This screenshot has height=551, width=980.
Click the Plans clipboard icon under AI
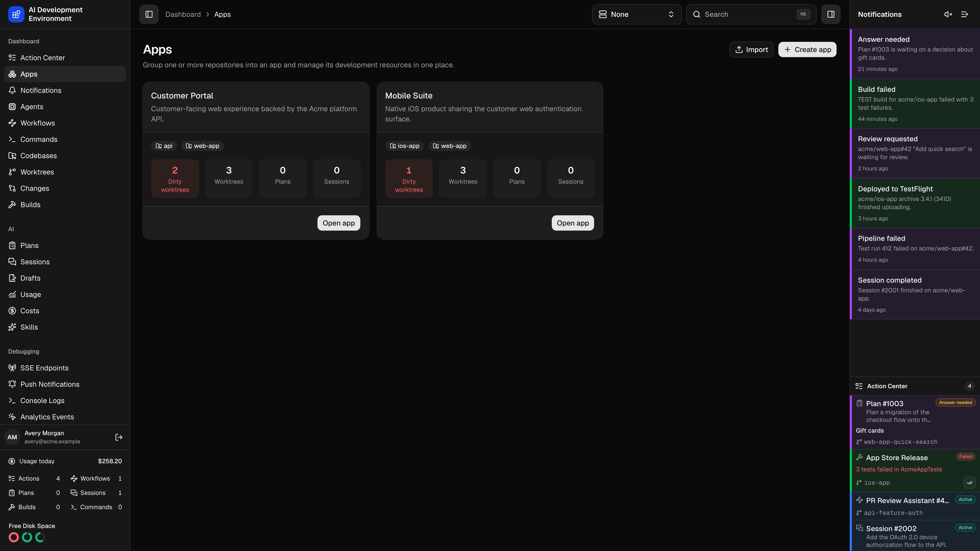pyautogui.click(x=12, y=246)
